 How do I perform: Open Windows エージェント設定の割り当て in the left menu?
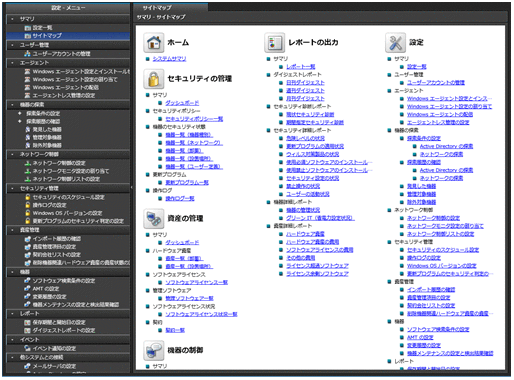click(75, 80)
